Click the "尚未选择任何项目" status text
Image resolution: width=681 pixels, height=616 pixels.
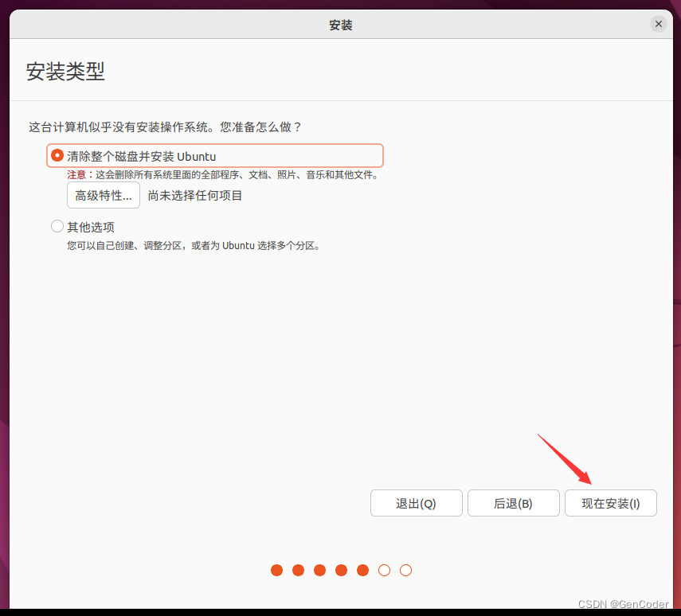pyautogui.click(x=194, y=195)
